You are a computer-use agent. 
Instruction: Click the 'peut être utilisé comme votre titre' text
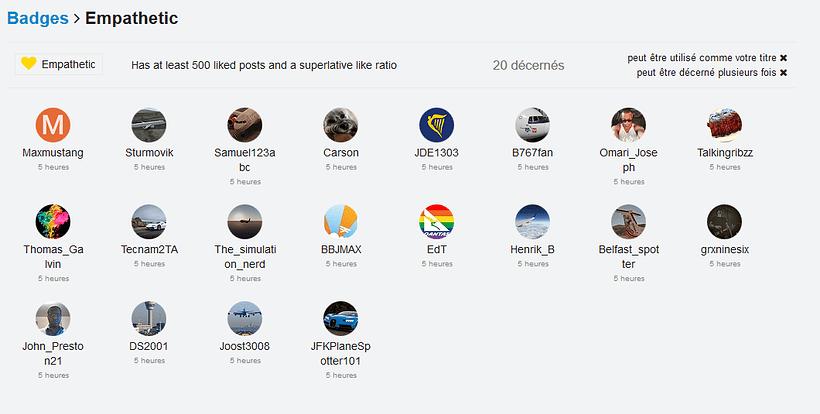tap(702, 58)
